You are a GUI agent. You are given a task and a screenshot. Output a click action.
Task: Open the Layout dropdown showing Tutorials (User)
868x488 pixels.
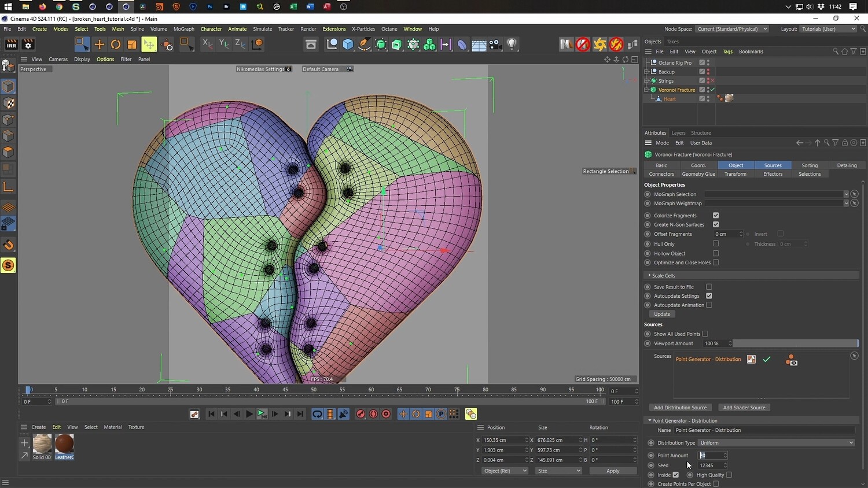(828, 29)
